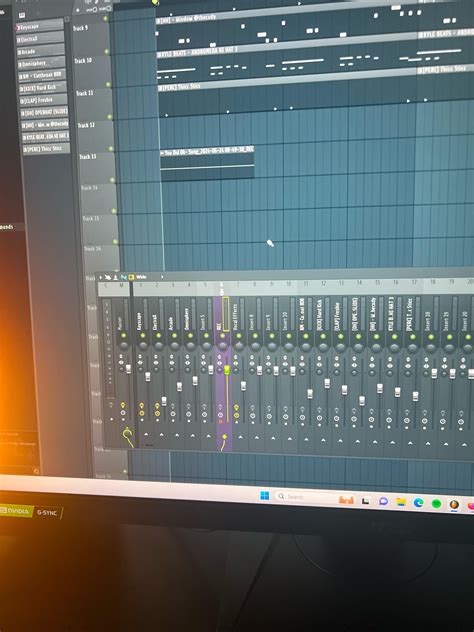The width and height of the screenshot is (474, 632).
Task: Open the Windows Start menu
Action: point(265,495)
